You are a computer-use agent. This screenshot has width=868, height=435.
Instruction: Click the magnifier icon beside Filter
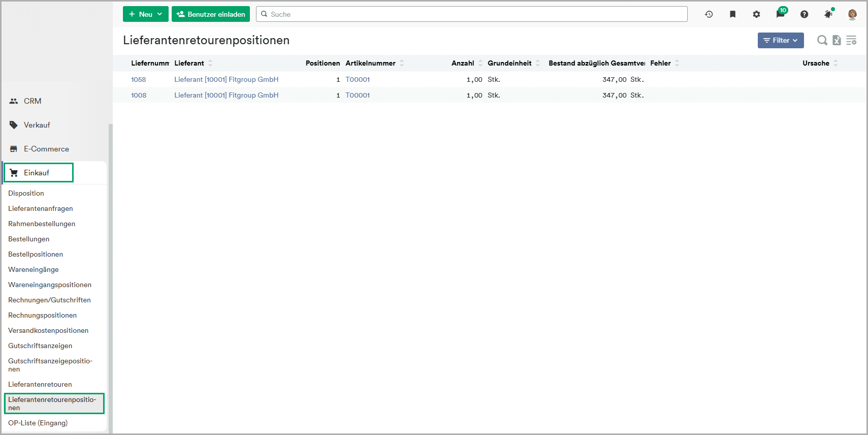pyautogui.click(x=822, y=40)
